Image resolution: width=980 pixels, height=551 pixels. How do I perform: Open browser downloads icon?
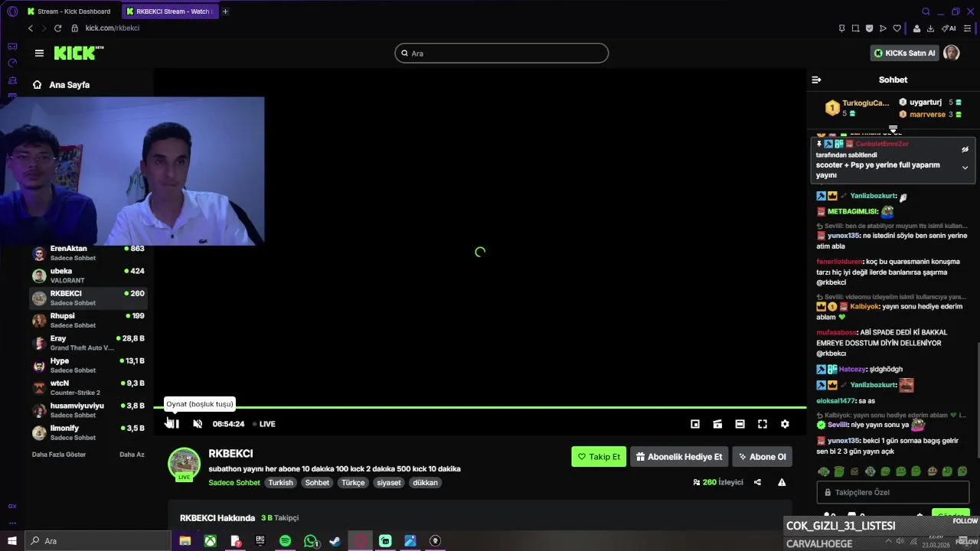click(930, 28)
